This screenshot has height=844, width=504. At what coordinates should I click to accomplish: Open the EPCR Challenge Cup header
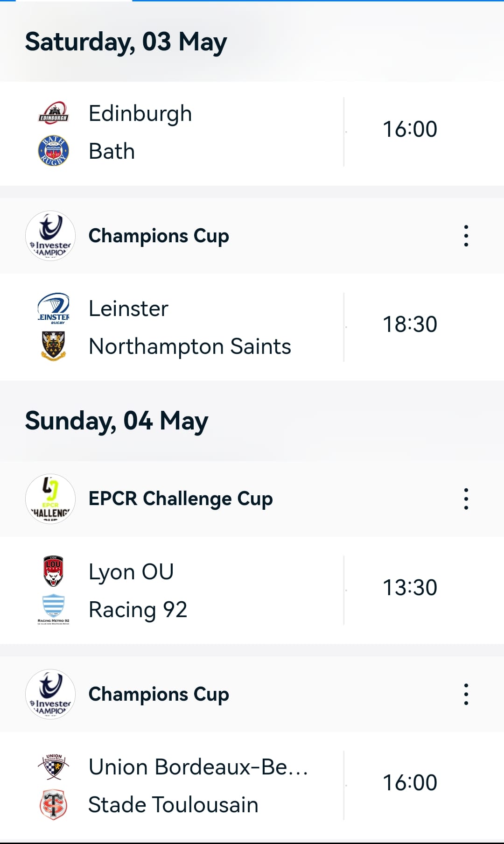(252, 499)
